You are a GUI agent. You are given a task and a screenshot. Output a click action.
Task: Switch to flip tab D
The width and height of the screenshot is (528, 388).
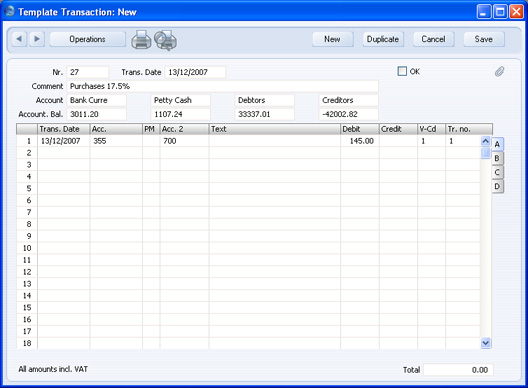(x=497, y=186)
